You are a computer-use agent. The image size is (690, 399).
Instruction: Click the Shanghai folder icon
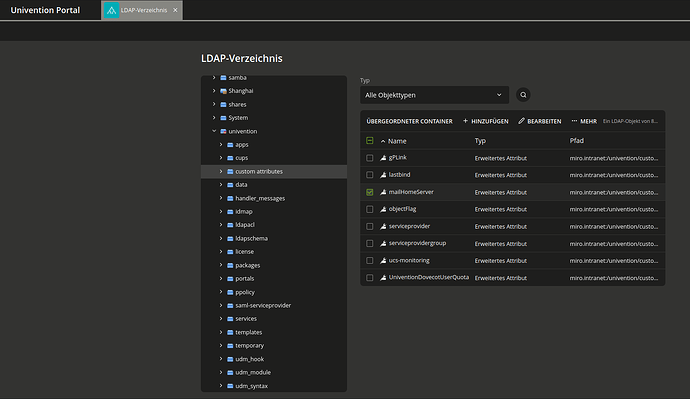point(223,91)
